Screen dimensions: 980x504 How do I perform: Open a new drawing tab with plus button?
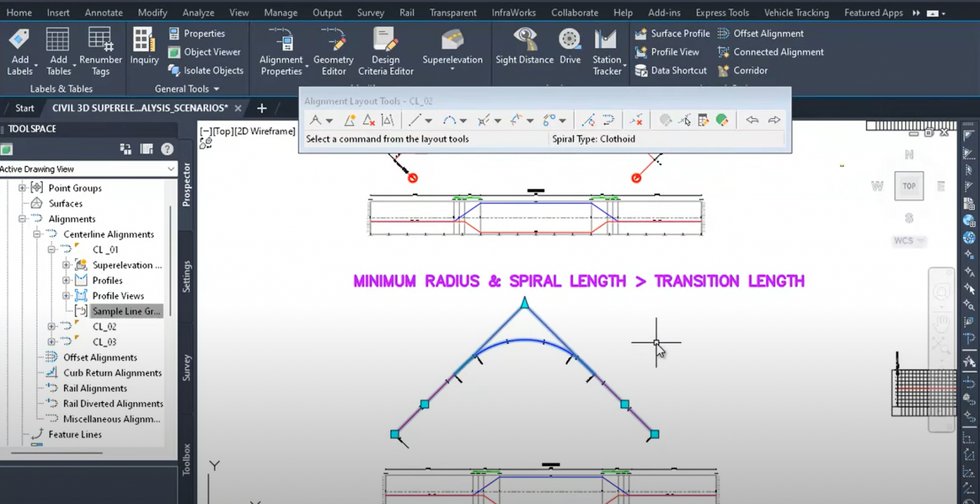[262, 108]
